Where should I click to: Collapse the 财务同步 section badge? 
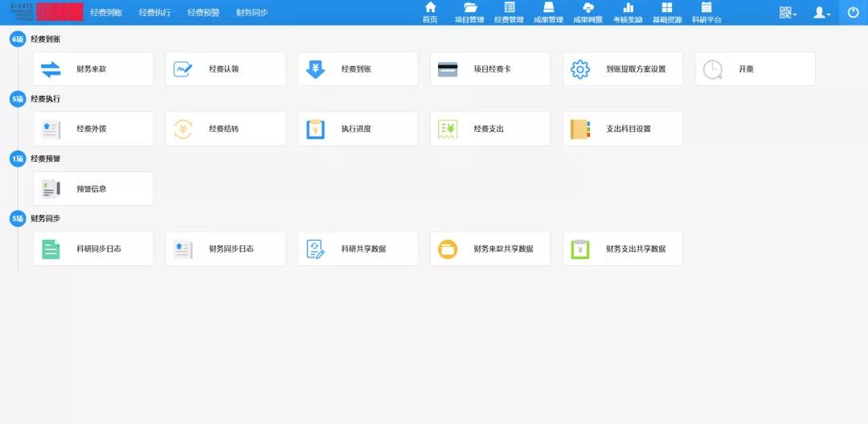[x=18, y=218]
